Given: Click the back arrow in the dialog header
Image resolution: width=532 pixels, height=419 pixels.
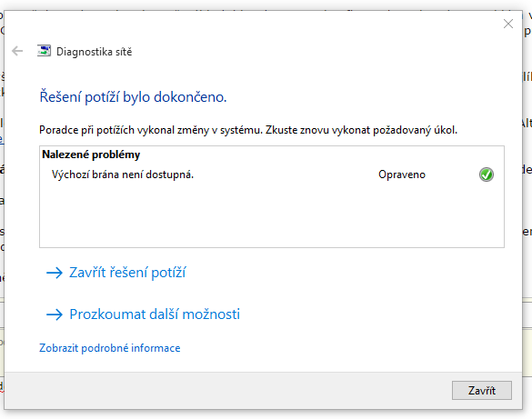Looking at the screenshot, I should pos(17,51).
